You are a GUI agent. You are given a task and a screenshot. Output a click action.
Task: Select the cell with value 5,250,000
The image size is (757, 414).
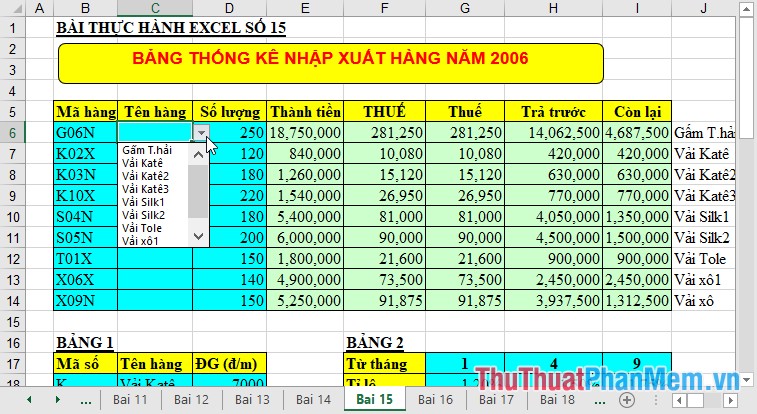point(305,301)
